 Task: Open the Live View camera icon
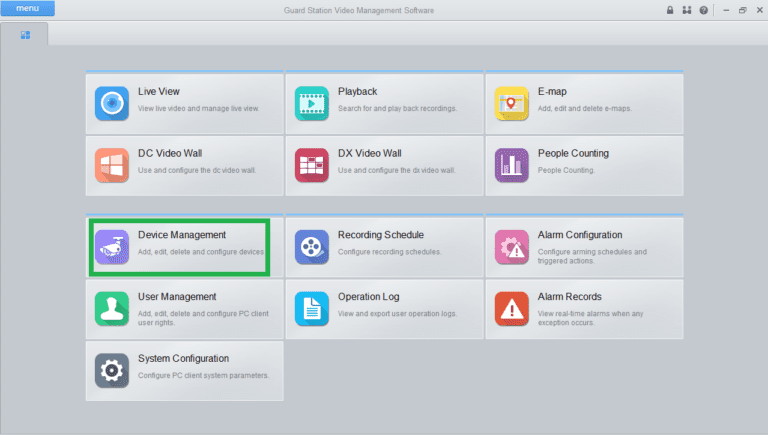click(112, 103)
